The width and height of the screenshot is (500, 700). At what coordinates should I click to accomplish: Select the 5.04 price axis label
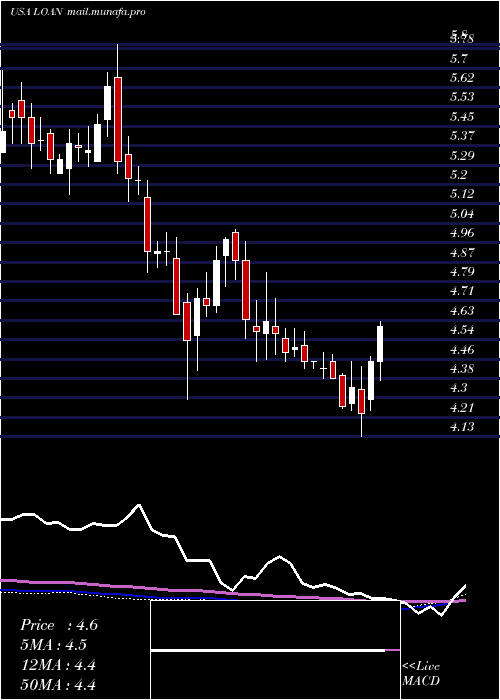(462, 213)
